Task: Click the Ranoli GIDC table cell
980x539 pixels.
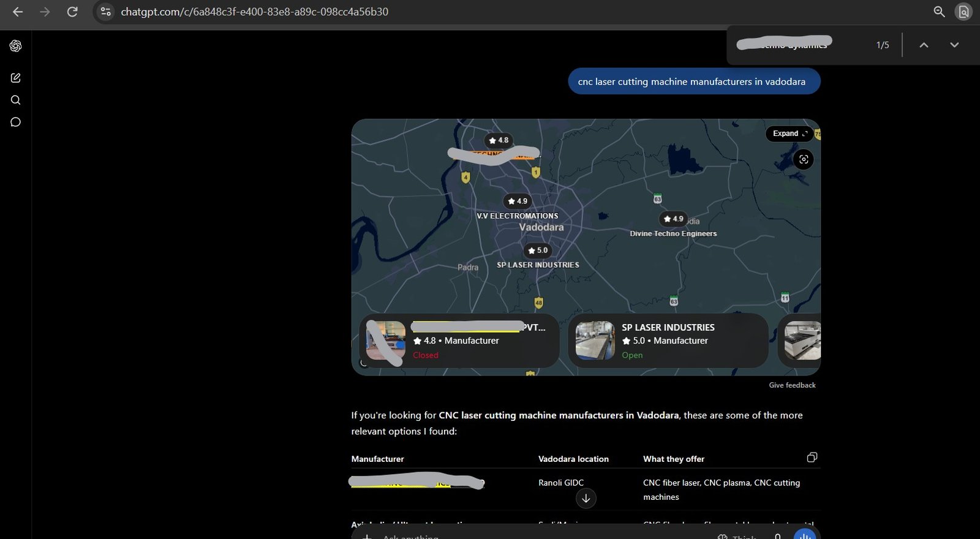Action: point(561,483)
